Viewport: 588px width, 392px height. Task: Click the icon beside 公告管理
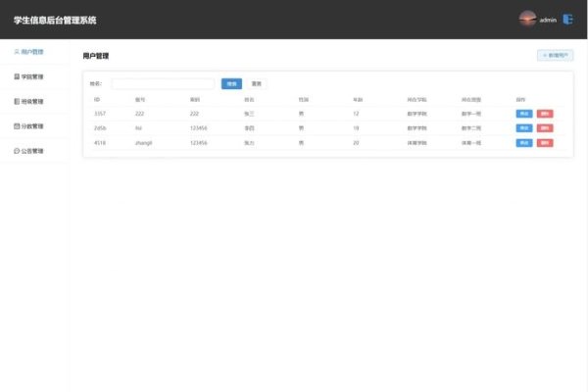coord(17,151)
